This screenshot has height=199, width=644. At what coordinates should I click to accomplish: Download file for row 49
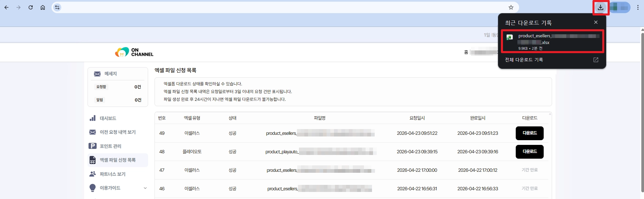(530, 133)
